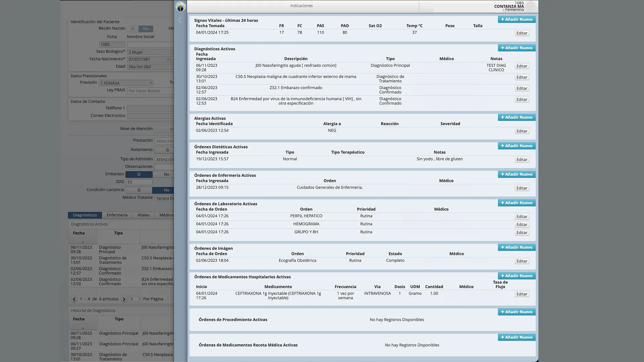
Task: Add new Órdenes Dietéticas entry
Action: (x=517, y=146)
